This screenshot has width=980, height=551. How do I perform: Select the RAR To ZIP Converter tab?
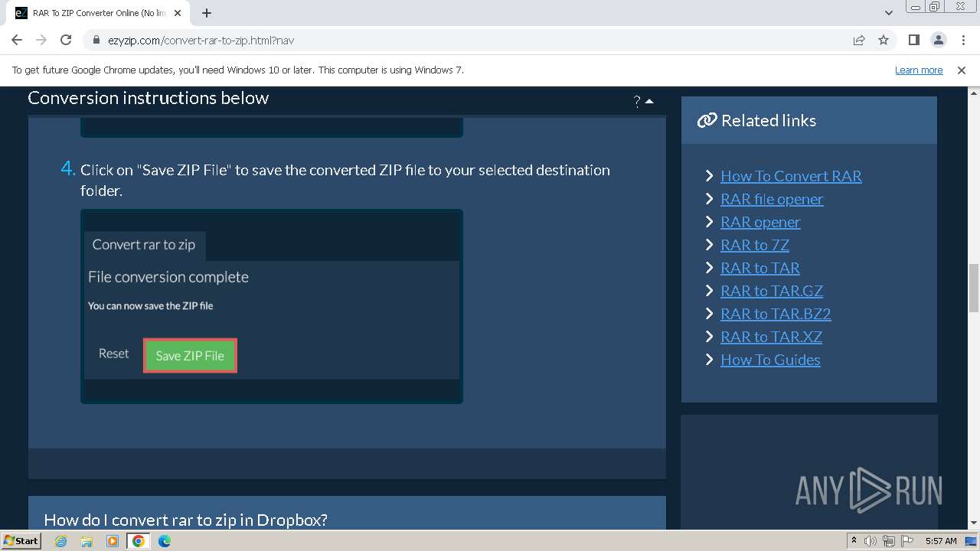point(100,13)
